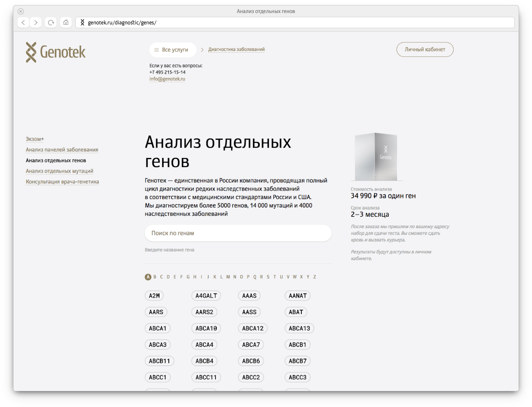Click the info@genotek.ru email link
Screen dimensions: 532x407
point(167,79)
